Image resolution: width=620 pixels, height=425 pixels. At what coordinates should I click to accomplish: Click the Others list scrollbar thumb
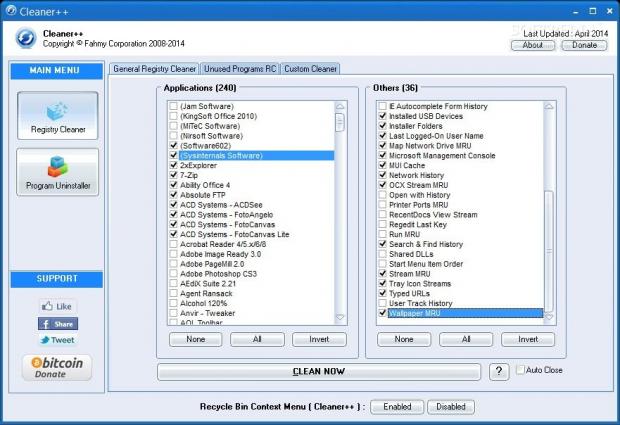(549, 251)
